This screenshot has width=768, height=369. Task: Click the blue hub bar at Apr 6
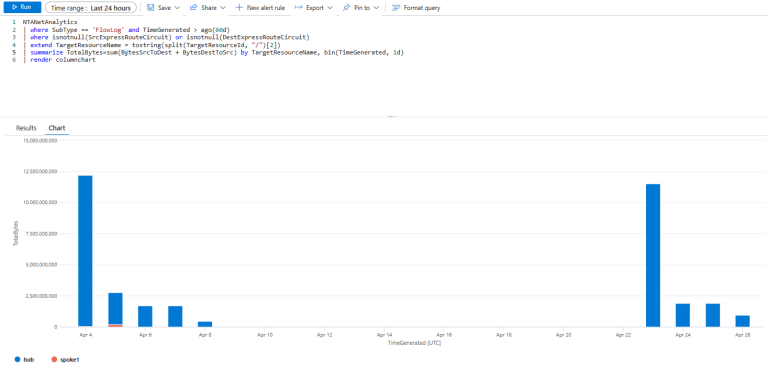pyautogui.click(x=145, y=316)
